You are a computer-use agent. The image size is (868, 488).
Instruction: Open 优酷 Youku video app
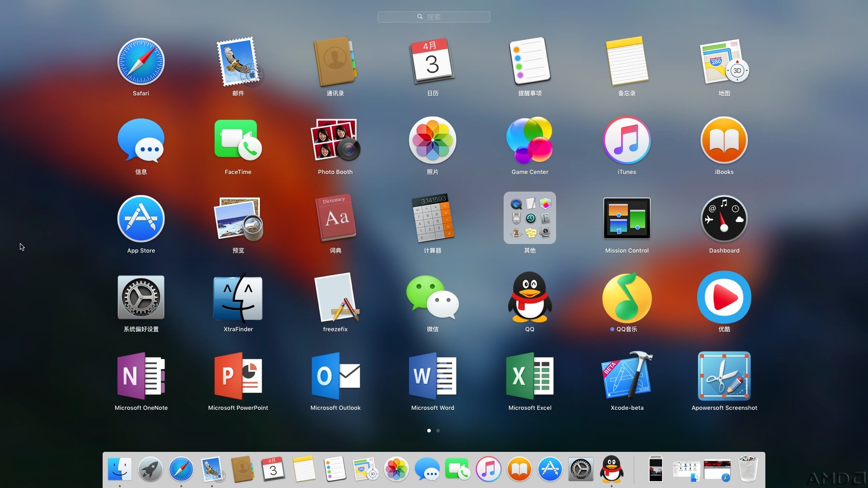(x=724, y=297)
